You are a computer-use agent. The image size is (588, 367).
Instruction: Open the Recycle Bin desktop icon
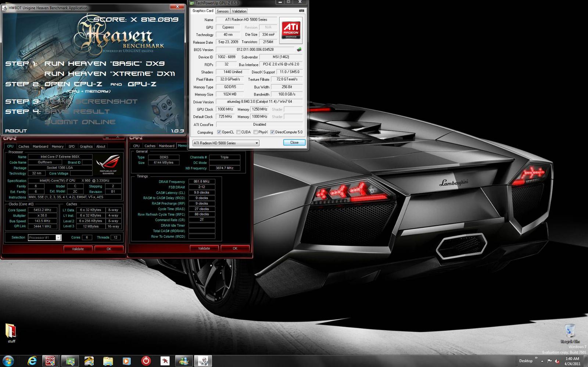click(570, 334)
